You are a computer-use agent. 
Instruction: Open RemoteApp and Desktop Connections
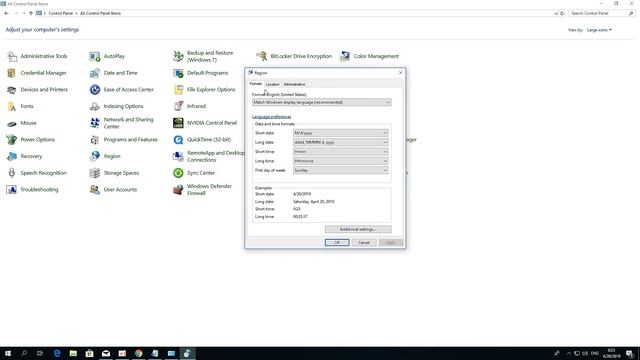click(209, 156)
